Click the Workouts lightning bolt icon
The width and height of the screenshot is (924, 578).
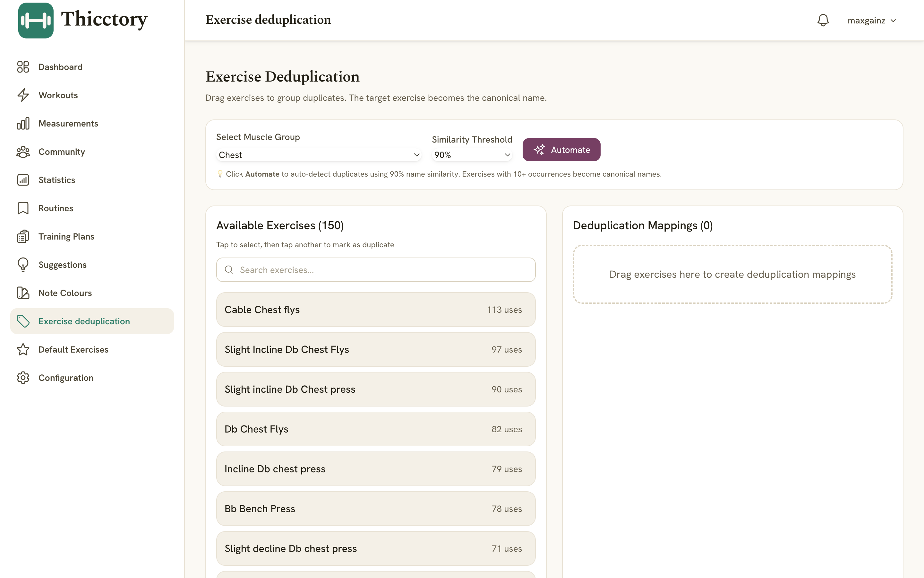(23, 95)
